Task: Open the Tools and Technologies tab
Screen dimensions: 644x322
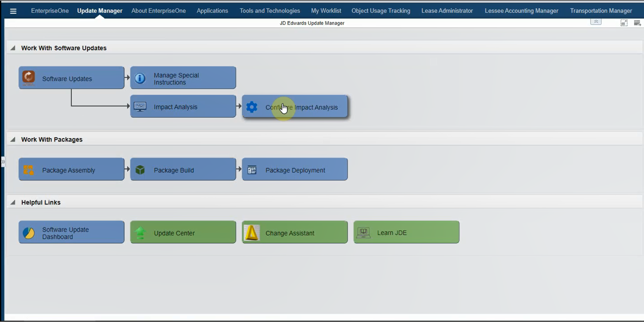Action: (x=270, y=11)
